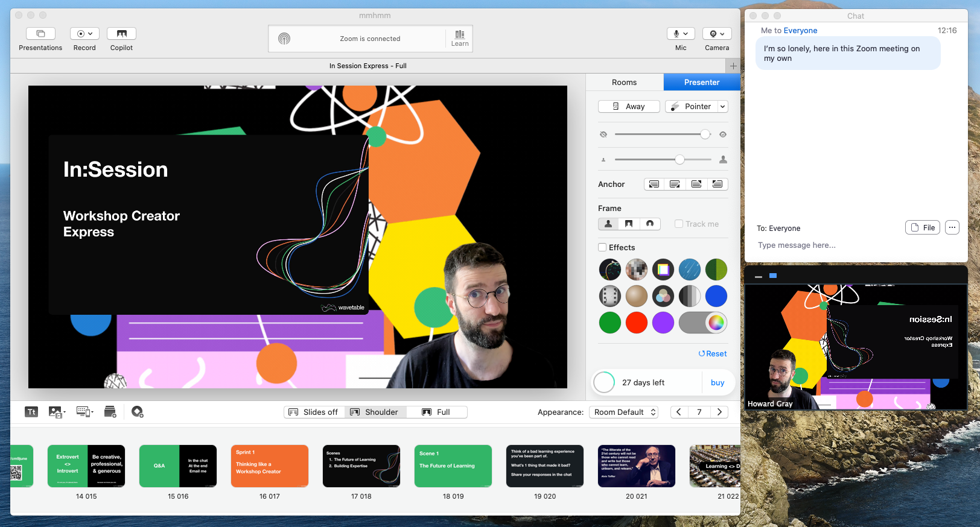Choose the rectangle portrait frame option
Screen dimensions: 980x527
tap(629, 224)
